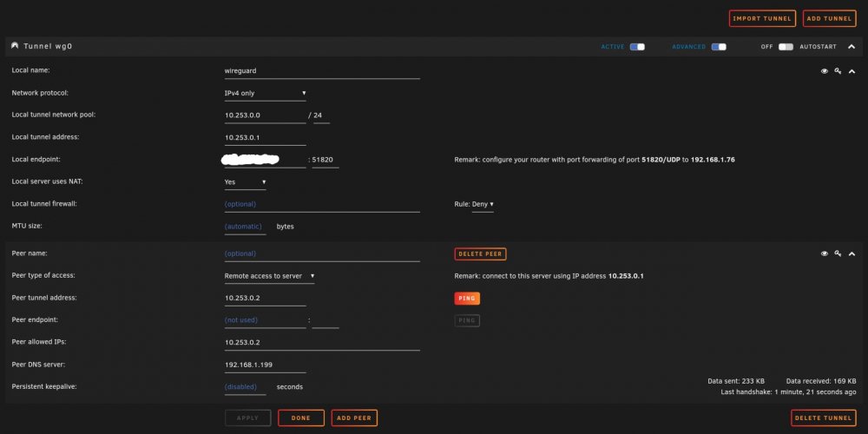Collapse the local tunnel settings chevron

tap(852, 71)
